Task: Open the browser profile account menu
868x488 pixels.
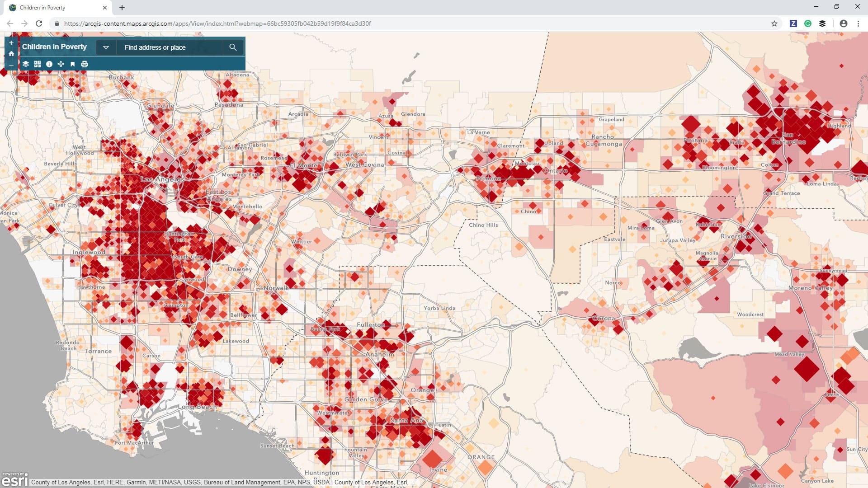Action: click(843, 23)
